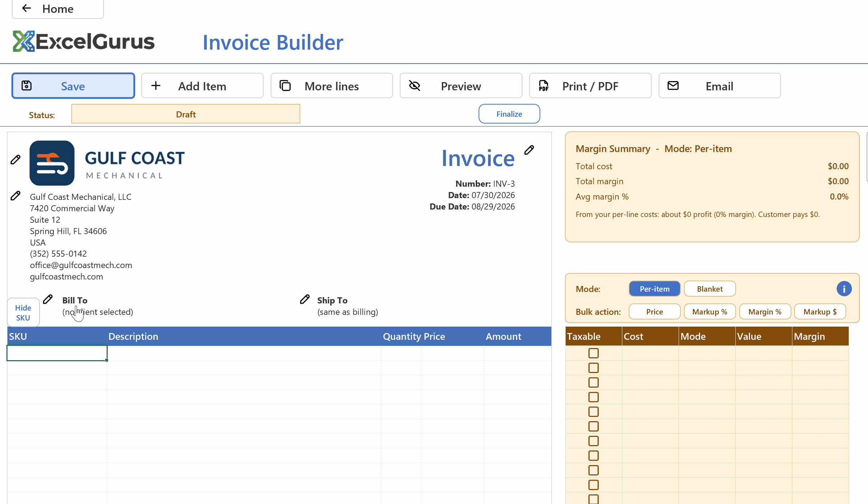Check the fourth row Taxable checkbox

(593, 397)
